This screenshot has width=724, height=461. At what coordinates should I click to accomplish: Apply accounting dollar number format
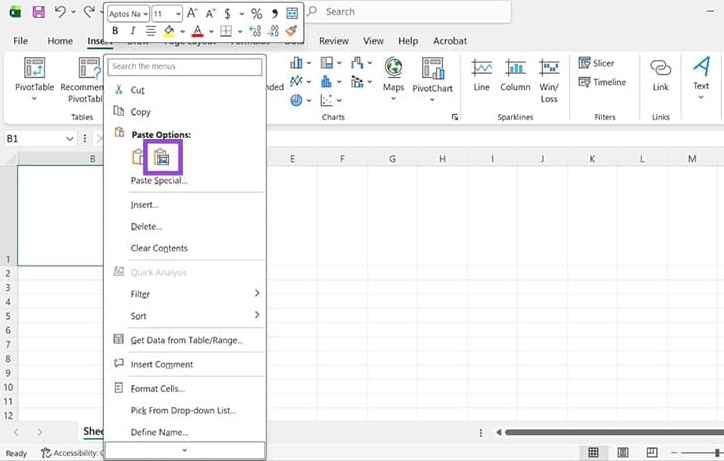[x=227, y=13]
